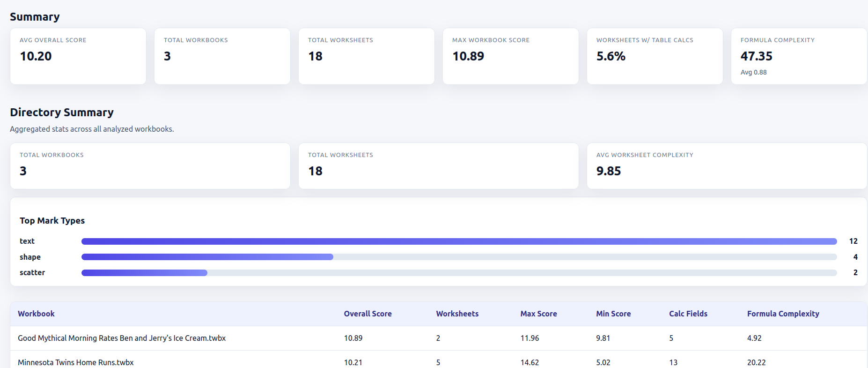This screenshot has width=868, height=368.
Task: Click the Total Worksheets card in Directory Summary
Action: 438,166
